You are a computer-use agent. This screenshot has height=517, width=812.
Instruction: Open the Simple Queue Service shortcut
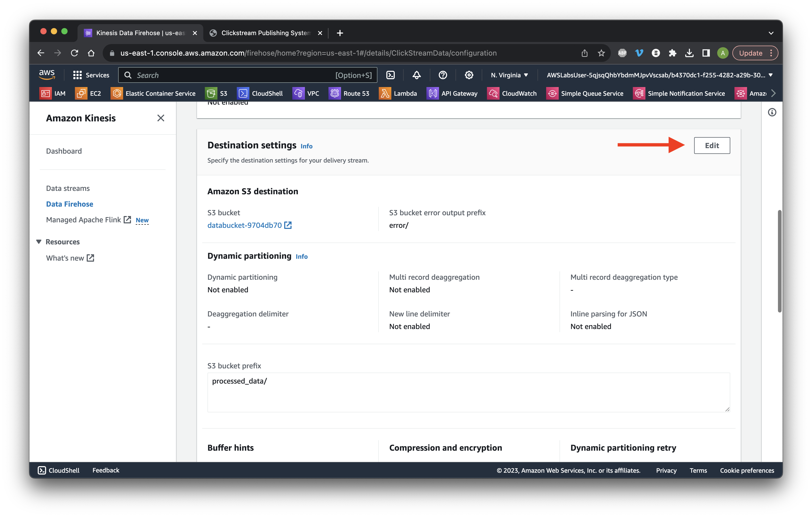pyautogui.click(x=585, y=94)
